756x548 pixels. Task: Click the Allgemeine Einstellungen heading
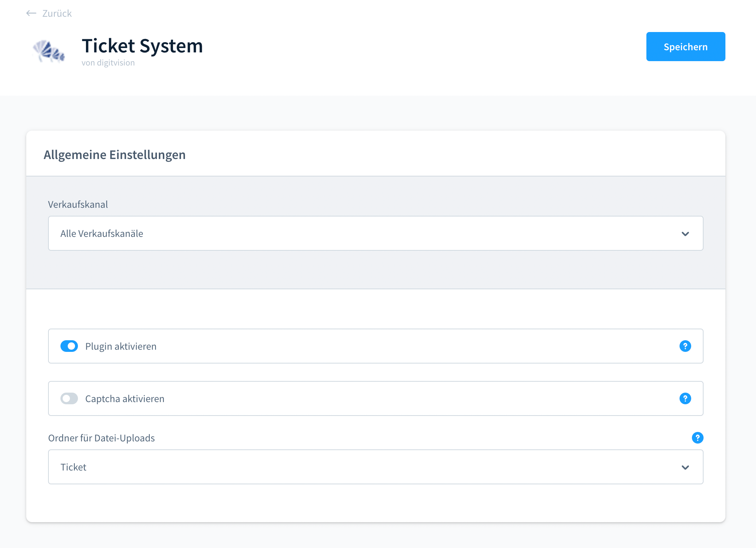tap(115, 155)
